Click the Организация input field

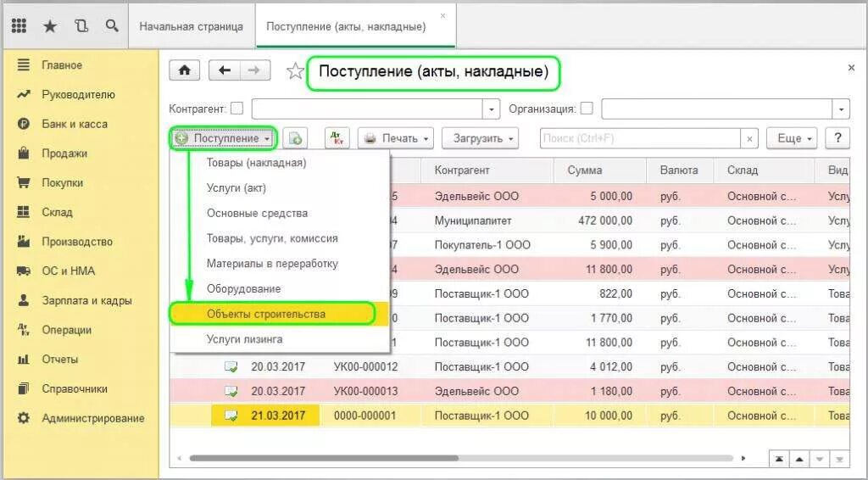717,109
